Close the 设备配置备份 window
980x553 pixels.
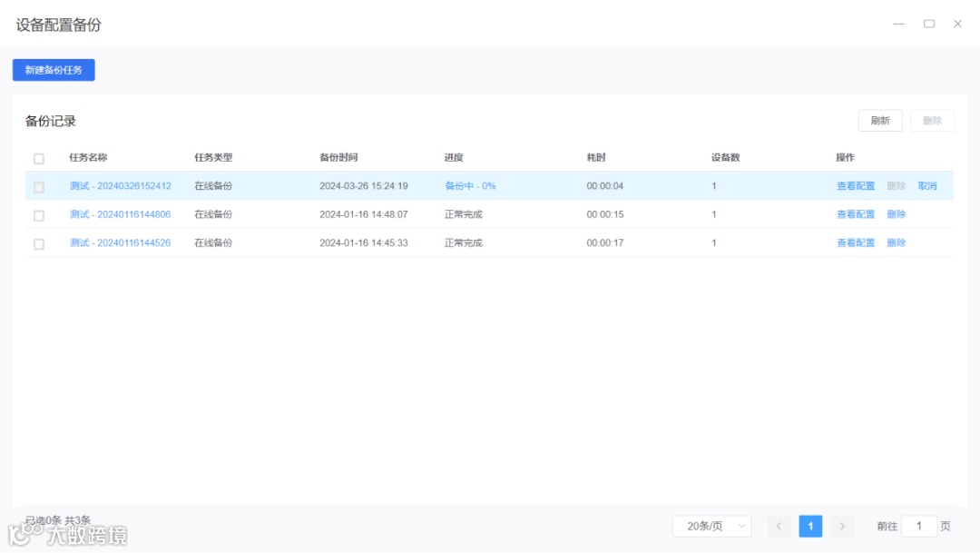coord(957,24)
